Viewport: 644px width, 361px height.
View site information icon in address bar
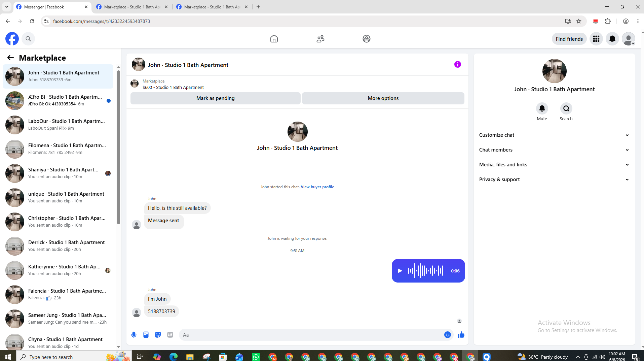[46, 21]
